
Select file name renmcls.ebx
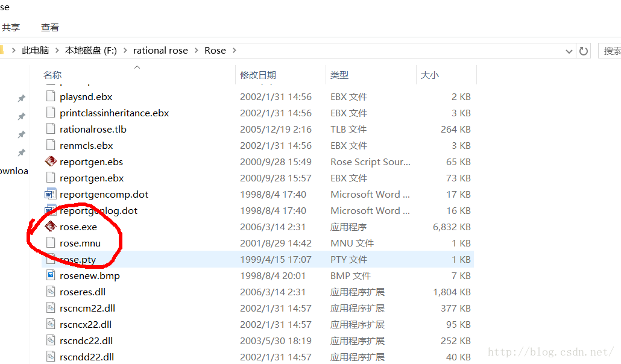point(86,145)
